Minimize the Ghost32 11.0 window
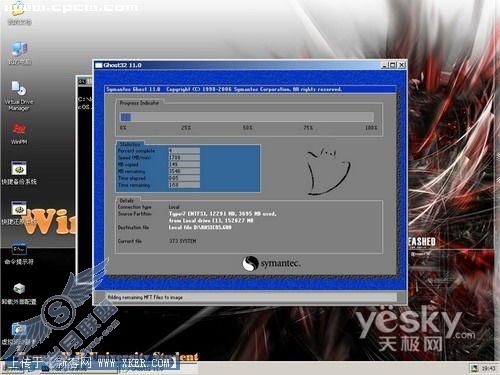 click(x=385, y=65)
